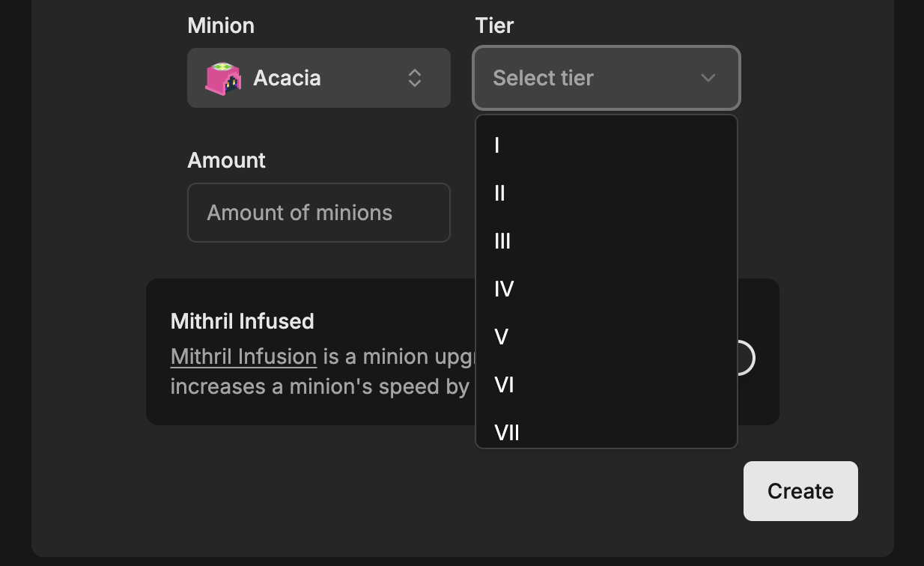The width and height of the screenshot is (924, 566).
Task: Pick tier III in the dropdown
Action: (606, 241)
